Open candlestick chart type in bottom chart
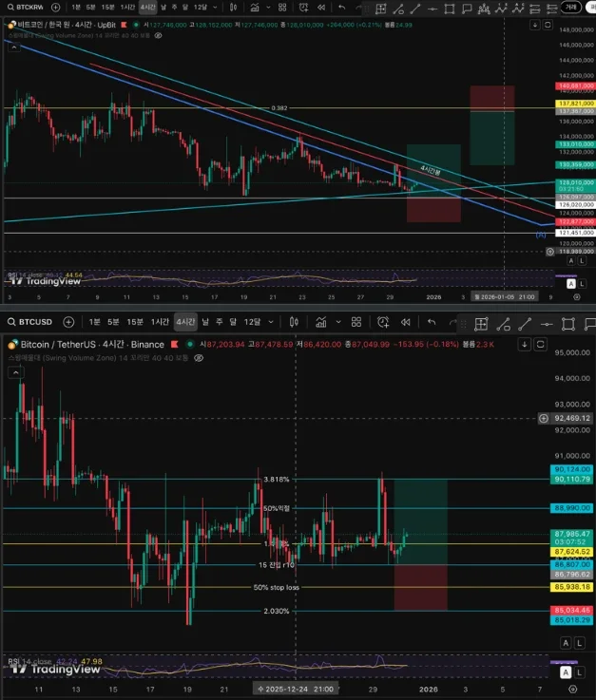This screenshot has width=596, height=700. (294, 322)
